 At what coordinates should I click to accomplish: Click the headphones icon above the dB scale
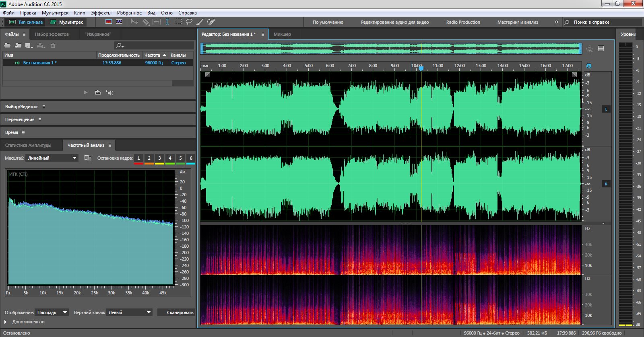pos(589,66)
